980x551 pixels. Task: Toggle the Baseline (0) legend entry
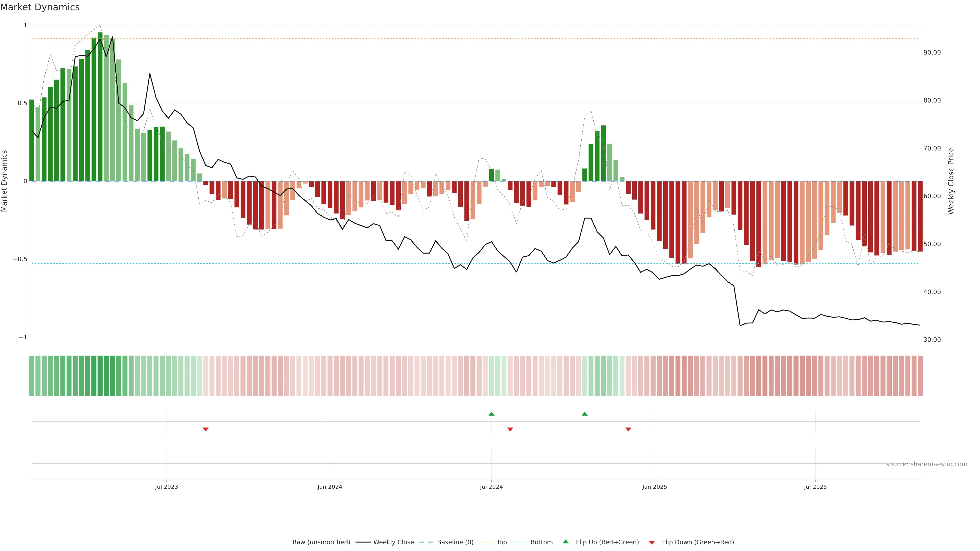point(455,542)
